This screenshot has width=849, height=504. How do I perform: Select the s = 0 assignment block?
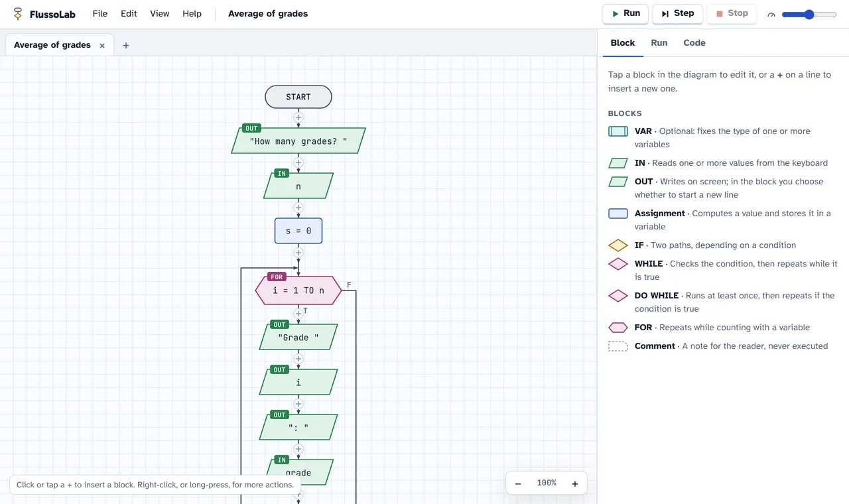tap(298, 231)
